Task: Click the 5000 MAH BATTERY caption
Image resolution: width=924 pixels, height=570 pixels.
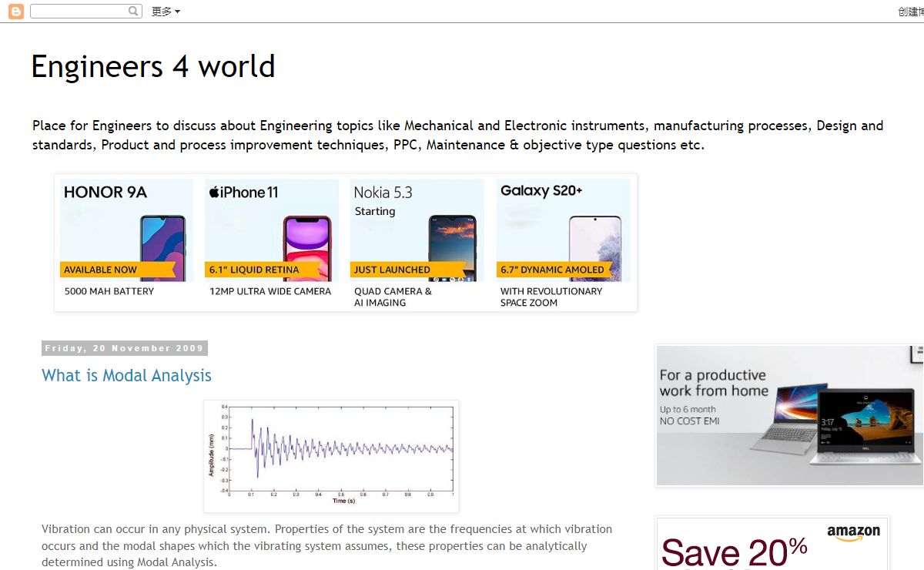Action: (109, 291)
